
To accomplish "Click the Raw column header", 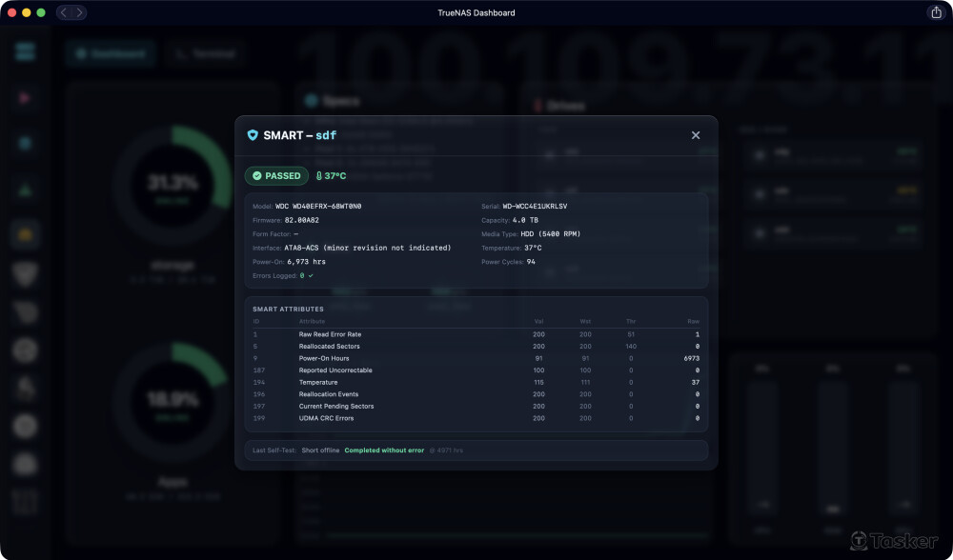I will pyautogui.click(x=693, y=322).
